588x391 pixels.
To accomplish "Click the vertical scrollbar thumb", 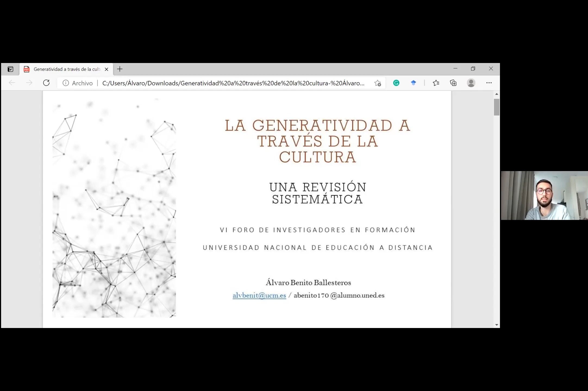I will point(496,107).
